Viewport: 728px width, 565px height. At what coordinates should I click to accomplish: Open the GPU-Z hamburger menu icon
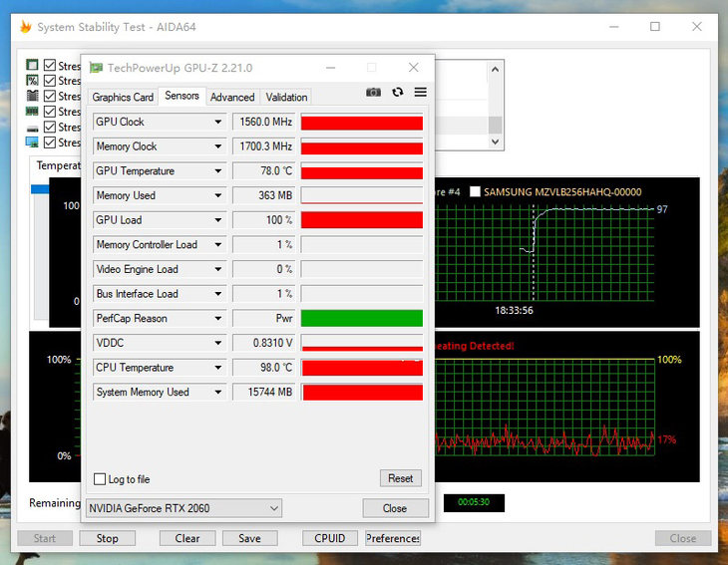click(x=421, y=92)
